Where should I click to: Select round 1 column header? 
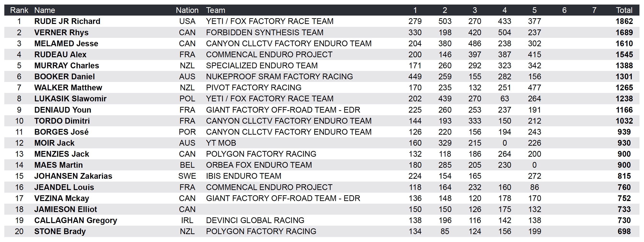(x=415, y=10)
